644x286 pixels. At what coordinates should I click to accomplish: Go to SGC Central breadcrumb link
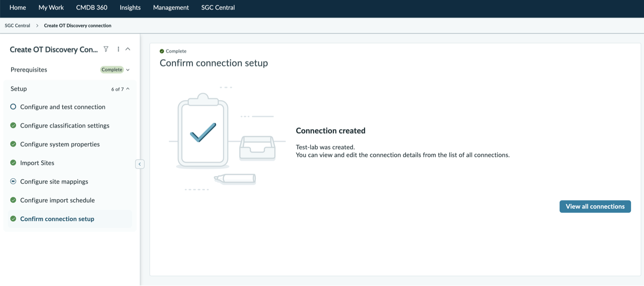17,25
